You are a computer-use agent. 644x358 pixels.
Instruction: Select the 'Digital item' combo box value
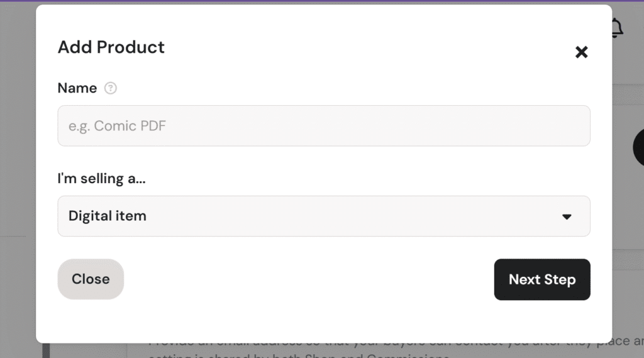pyautogui.click(x=107, y=216)
